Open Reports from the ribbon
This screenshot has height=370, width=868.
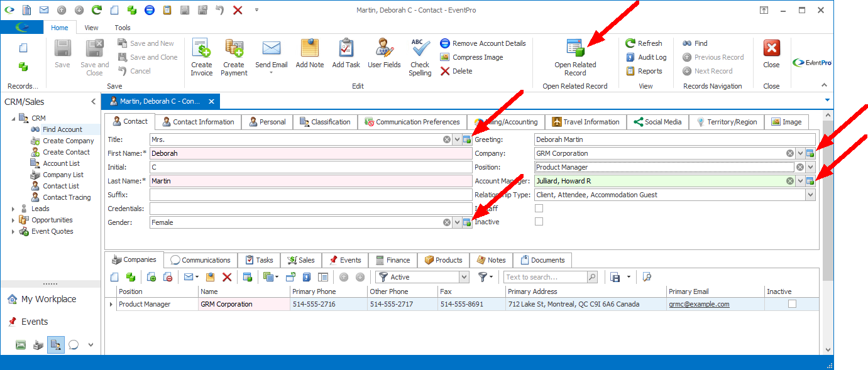(x=644, y=71)
